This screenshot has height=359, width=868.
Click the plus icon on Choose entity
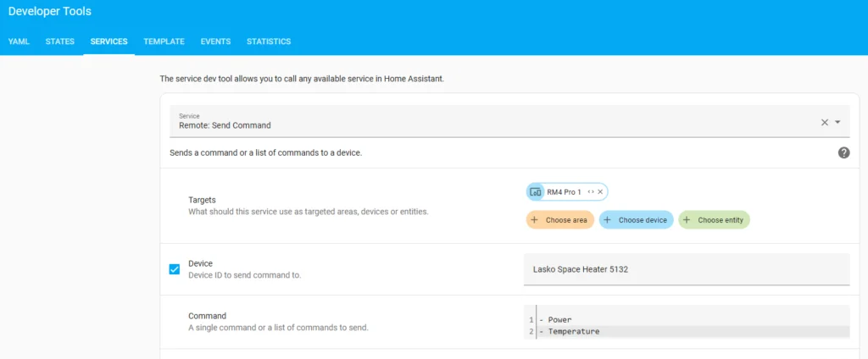click(x=687, y=220)
